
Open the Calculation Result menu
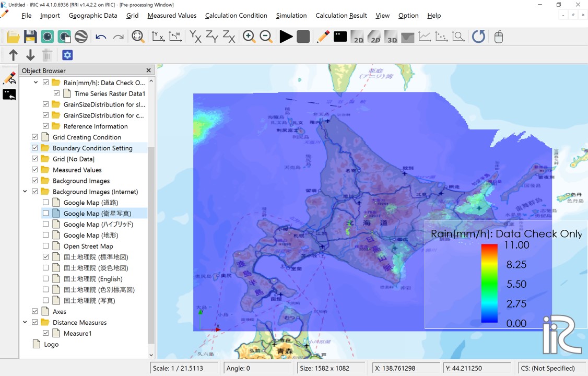pyautogui.click(x=341, y=16)
